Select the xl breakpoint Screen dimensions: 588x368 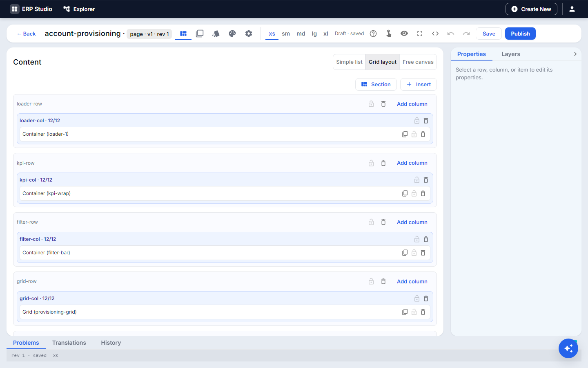click(x=326, y=34)
